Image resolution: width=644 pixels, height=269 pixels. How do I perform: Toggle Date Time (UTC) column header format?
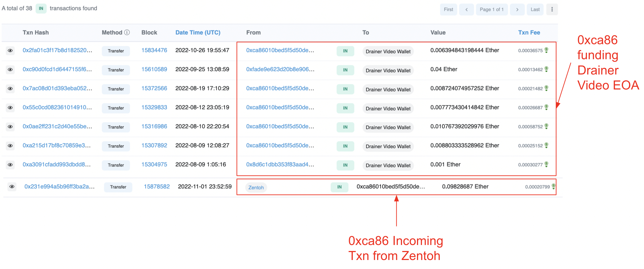(198, 32)
